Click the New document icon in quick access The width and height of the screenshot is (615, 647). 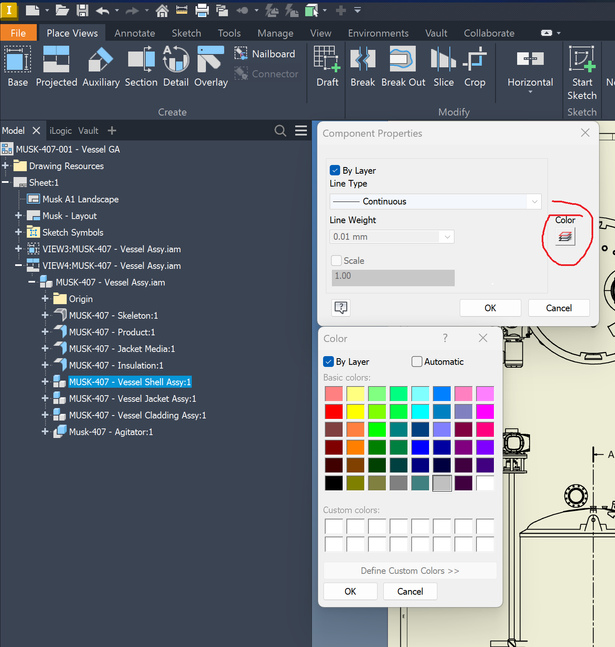tap(32, 10)
